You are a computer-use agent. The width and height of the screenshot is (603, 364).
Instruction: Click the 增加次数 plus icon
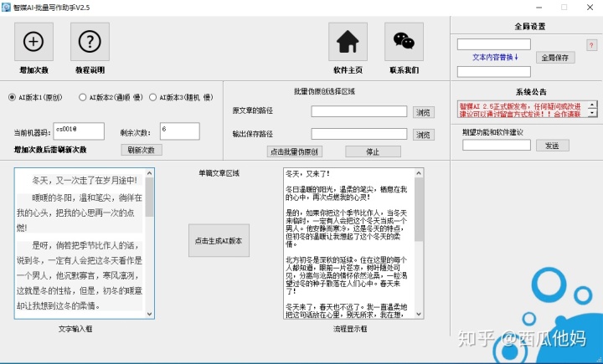[33, 42]
